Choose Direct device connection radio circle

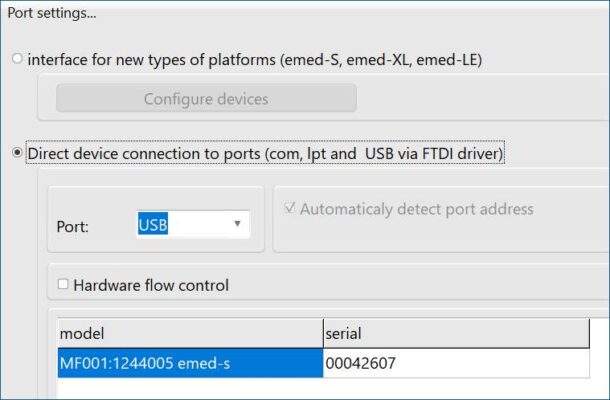click(x=17, y=154)
